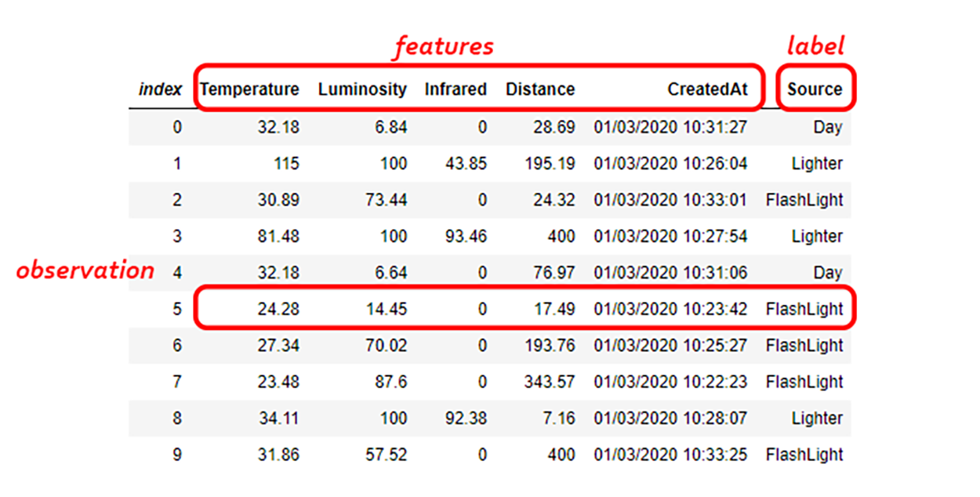The width and height of the screenshot is (980, 497).
Task: Click the red 'observation' annotation text
Action: tap(85, 270)
